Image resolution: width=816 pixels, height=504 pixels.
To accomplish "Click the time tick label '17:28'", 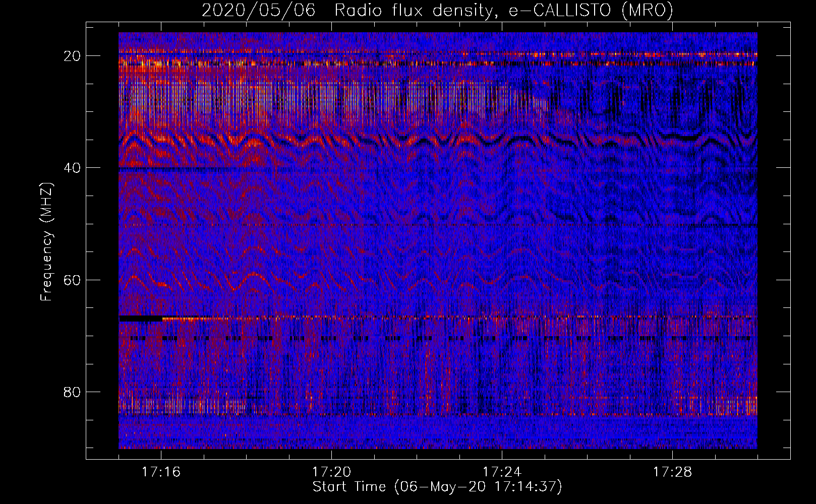I will coord(672,472).
